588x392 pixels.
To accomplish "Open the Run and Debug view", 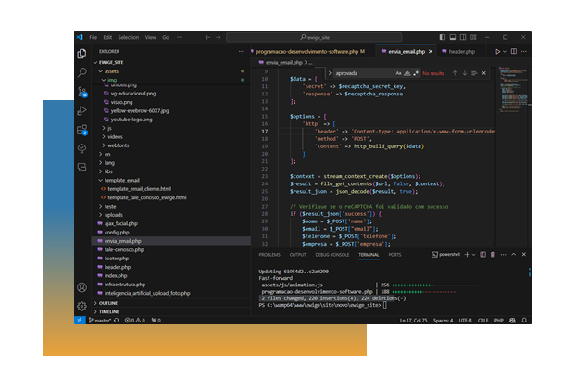I will pos(82,110).
